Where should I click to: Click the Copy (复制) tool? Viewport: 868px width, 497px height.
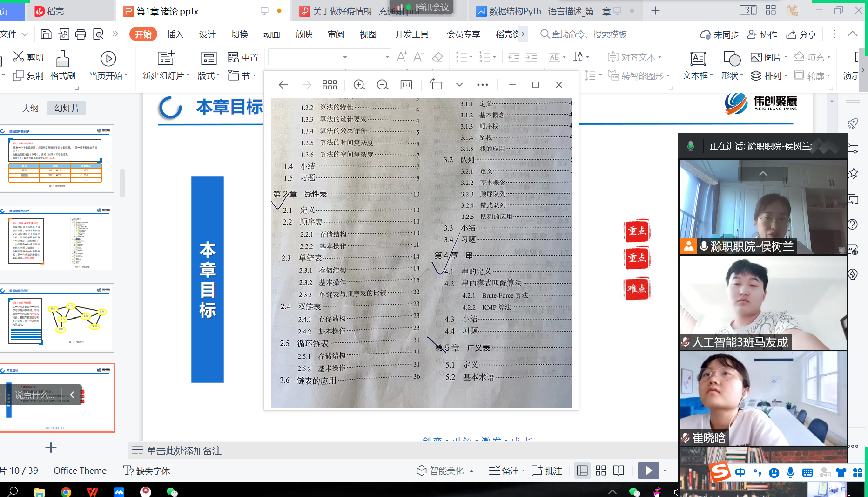pos(28,75)
